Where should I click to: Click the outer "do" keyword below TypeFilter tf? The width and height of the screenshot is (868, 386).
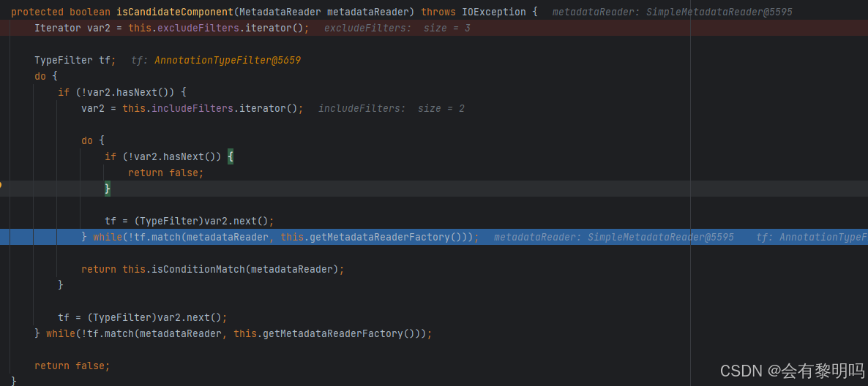click(40, 76)
